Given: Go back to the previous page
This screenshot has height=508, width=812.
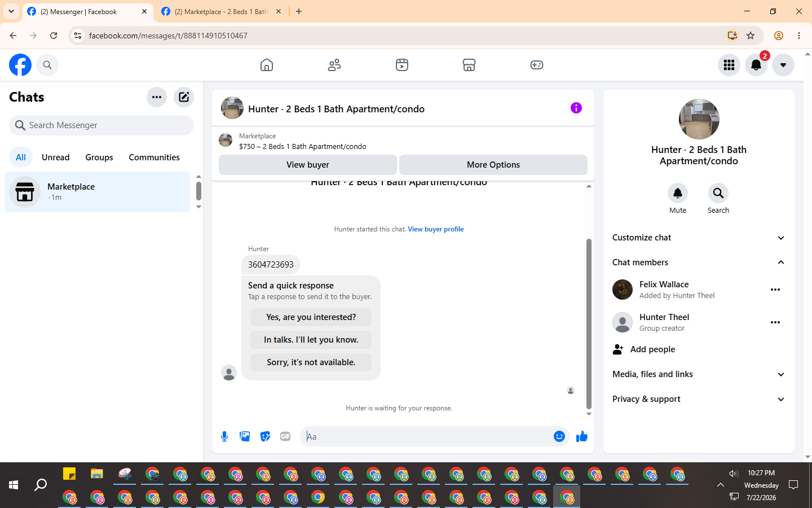Looking at the screenshot, I should pos(13,36).
